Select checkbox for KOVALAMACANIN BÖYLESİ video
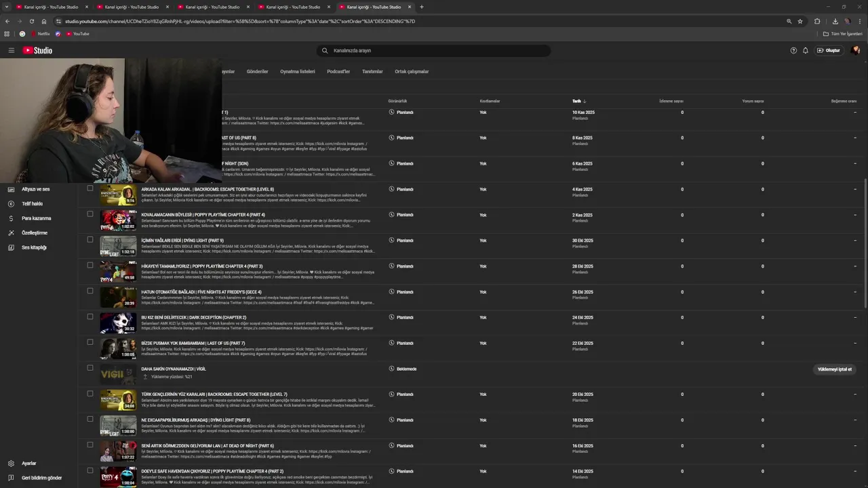 90,214
